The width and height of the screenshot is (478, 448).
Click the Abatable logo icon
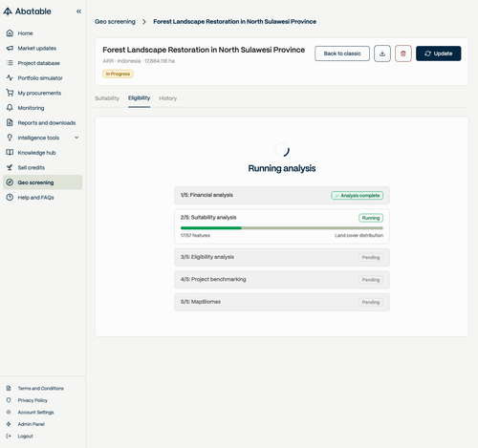8,11
